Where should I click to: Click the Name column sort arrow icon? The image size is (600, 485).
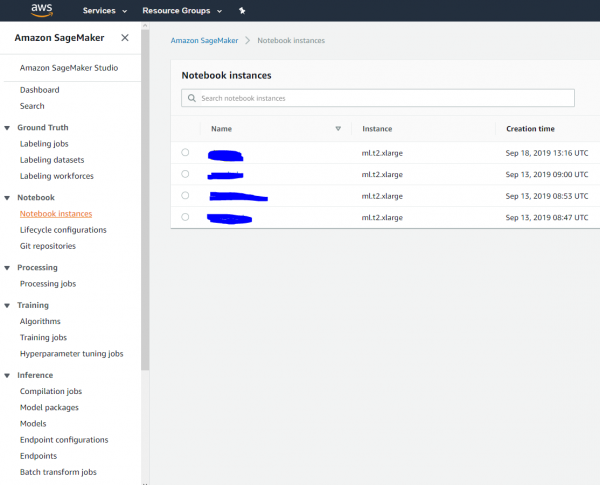[338, 129]
